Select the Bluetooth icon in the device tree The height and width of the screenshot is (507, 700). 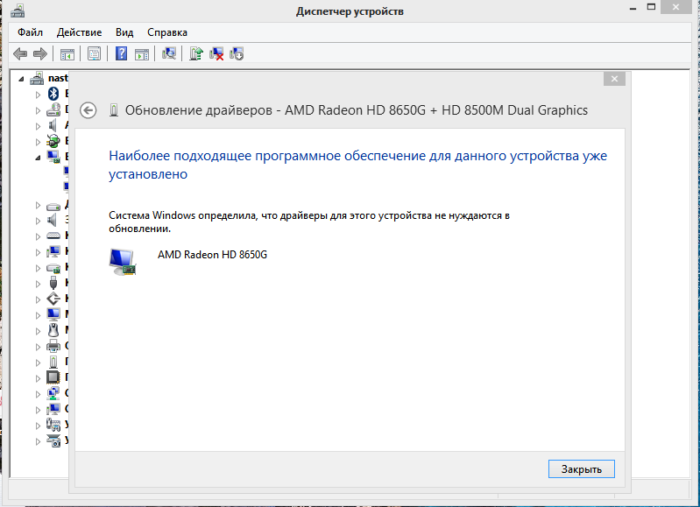click(x=54, y=94)
